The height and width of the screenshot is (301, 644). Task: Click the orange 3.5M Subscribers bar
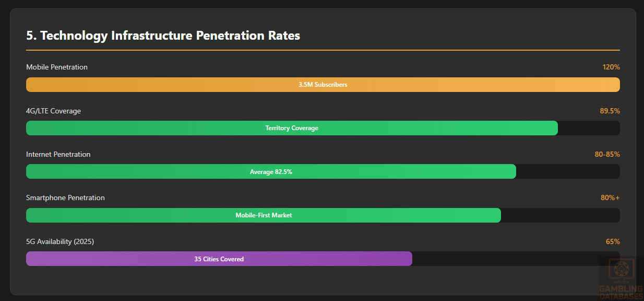[323, 85]
